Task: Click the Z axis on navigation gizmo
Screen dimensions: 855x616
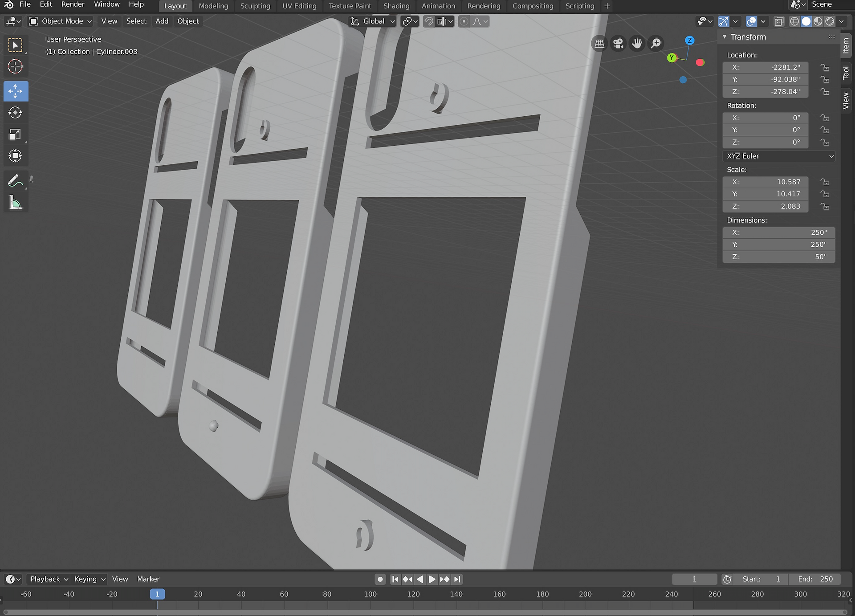Action: pyautogui.click(x=690, y=41)
